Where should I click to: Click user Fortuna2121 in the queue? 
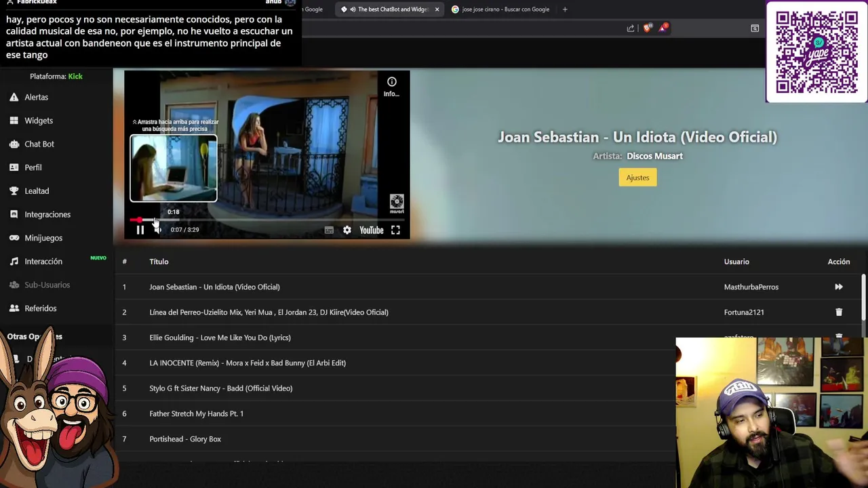coord(744,312)
